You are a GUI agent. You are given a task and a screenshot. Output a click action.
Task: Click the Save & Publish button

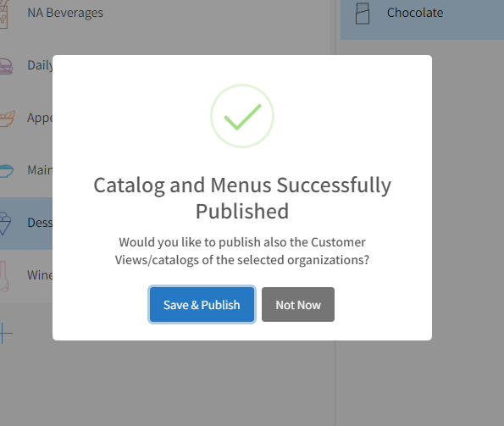202,304
